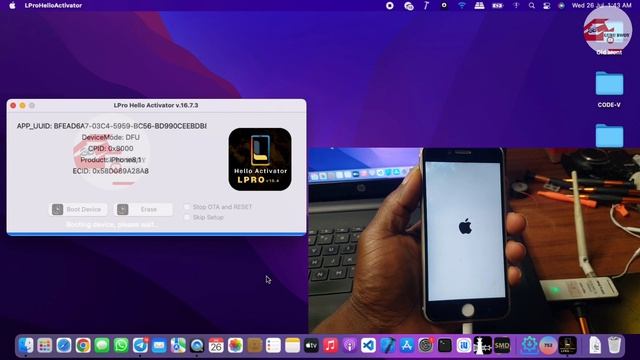Click the battery status icon in the menu bar
The width and height of the screenshot is (640, 360).
pyautogui.click(x=497, y=5)
